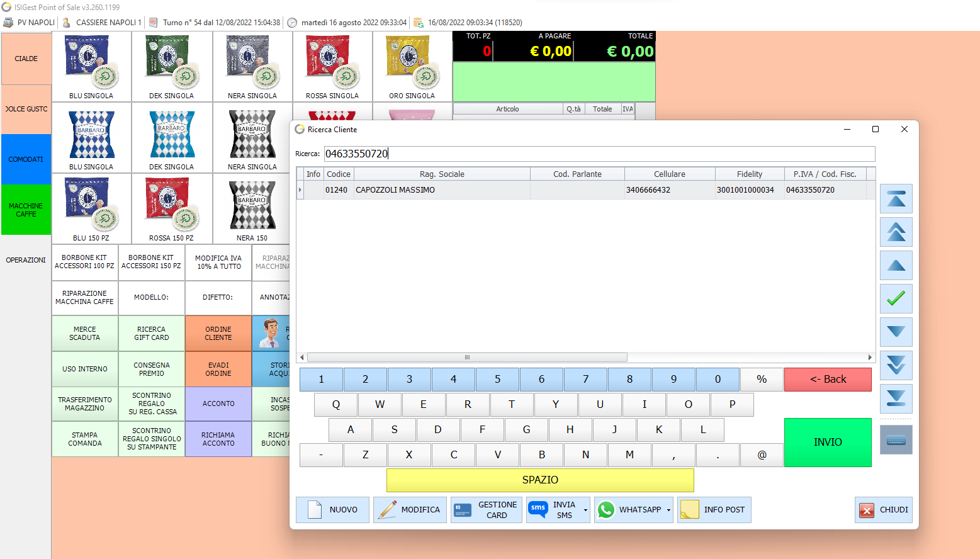980x559 pixels.
Task: Jump to last record with bottom arrow
Action: click(x=896, y=398)
